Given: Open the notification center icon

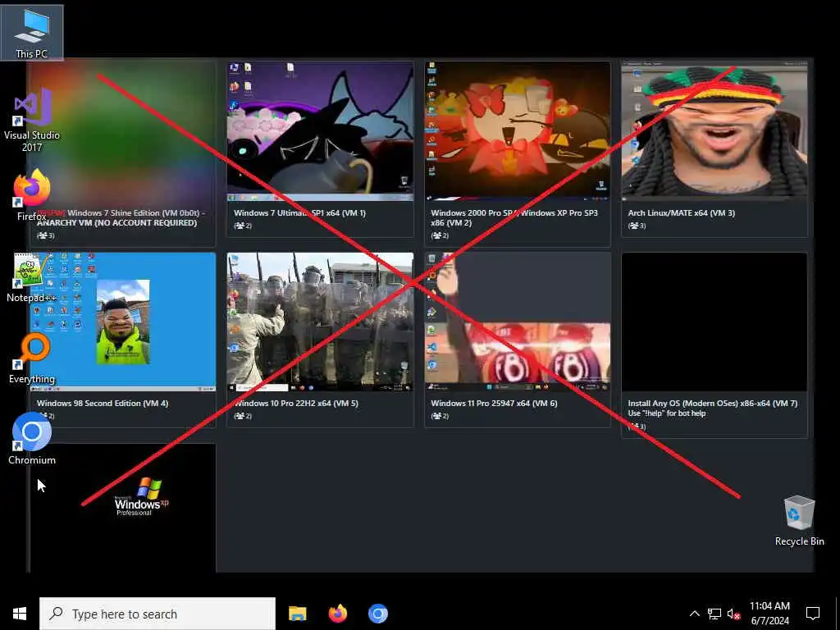Looking at the screenshot, I should pos(813,614).
